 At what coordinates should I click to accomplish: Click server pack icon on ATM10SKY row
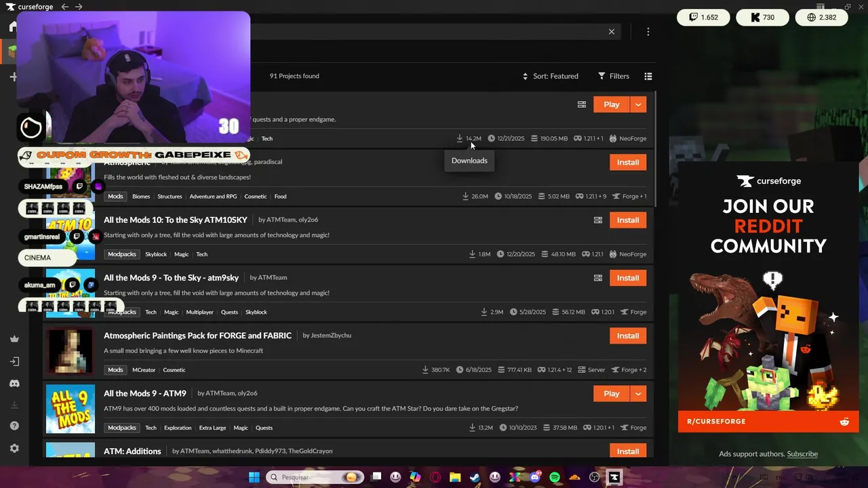[597, 220]
